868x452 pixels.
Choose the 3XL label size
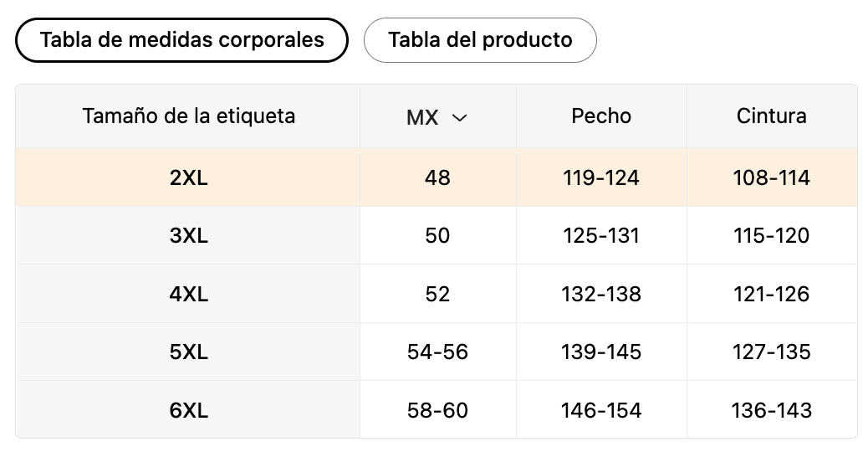[189, 235]
